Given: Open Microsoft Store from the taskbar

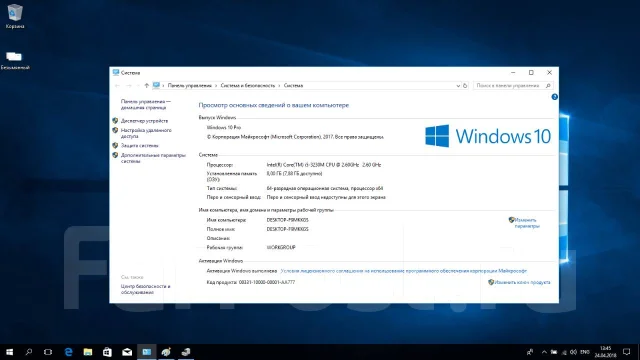Looking at the screenshot, I should [107, 352].
